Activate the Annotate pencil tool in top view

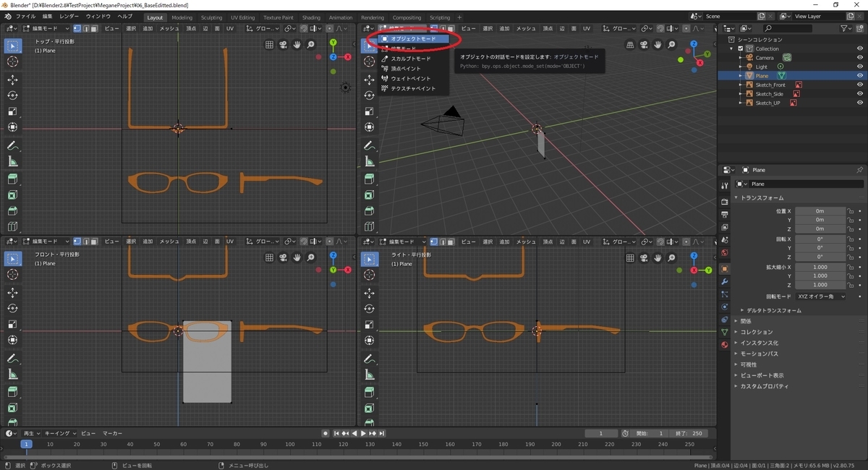point(12,145)
